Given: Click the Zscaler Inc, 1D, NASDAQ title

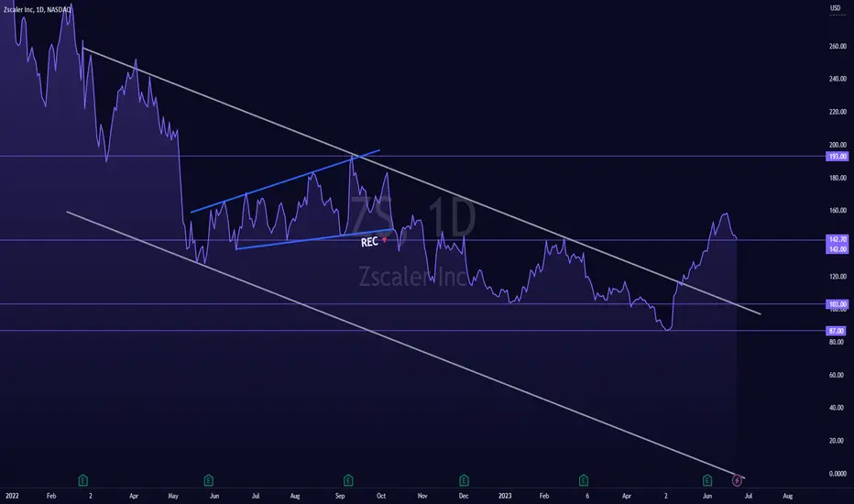Looking at the screenshot, I should coord(38,10).
